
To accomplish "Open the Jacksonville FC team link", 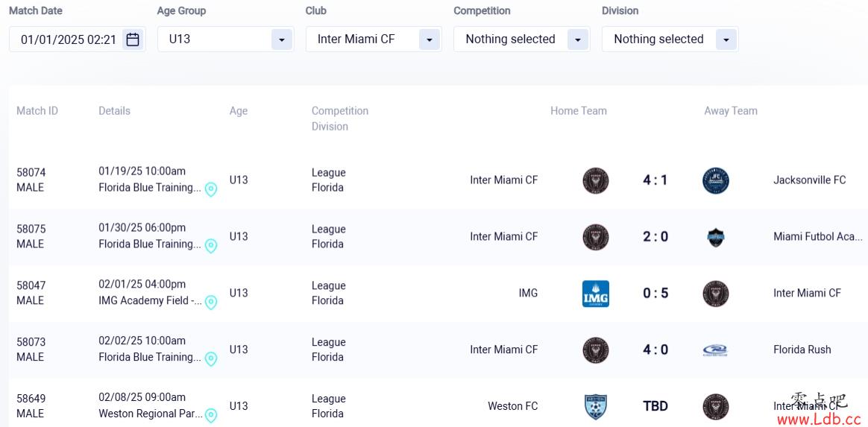I will pyautogui.click(x=809, y=180).
